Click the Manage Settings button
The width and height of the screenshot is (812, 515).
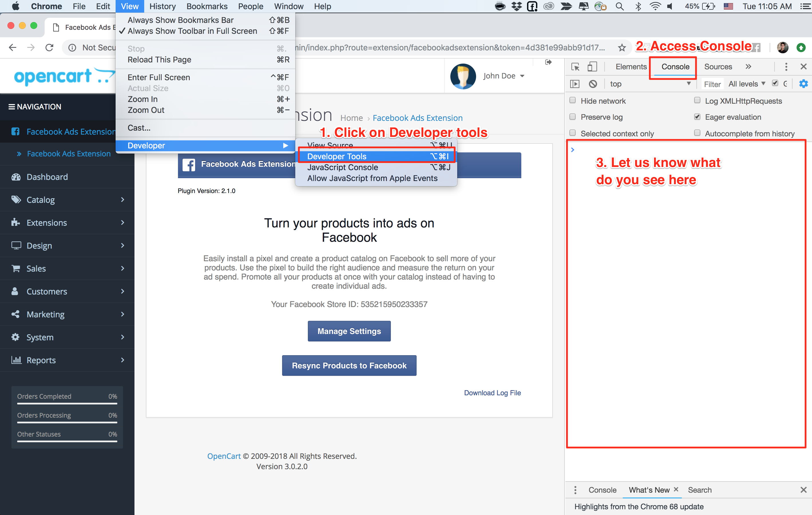(x=349, y=331)
